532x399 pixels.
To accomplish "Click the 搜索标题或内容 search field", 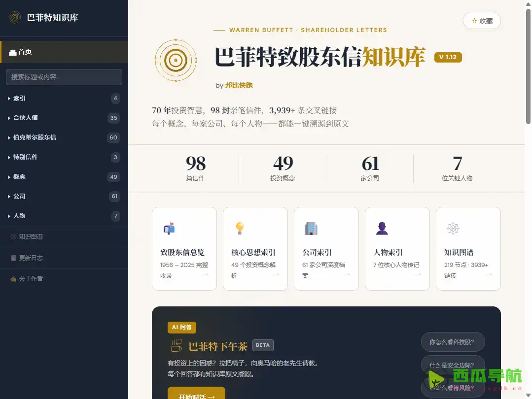I will (x=64, y=77).
